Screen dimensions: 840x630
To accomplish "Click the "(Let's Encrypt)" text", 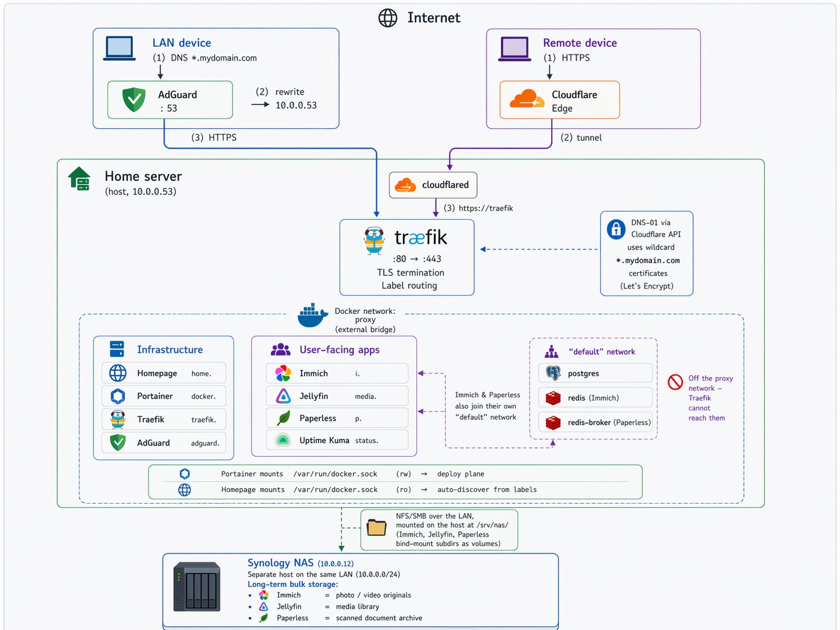I will tap(647, 286).
